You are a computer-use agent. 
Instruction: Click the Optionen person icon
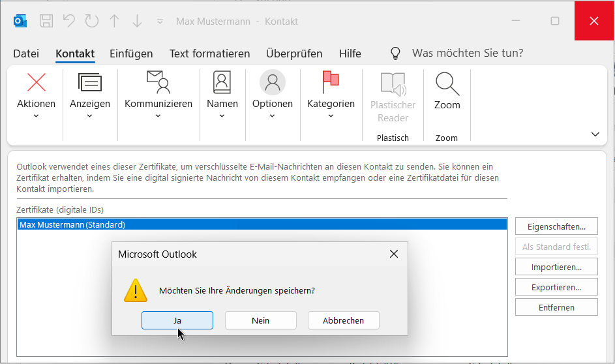click(x=272, y=82)
